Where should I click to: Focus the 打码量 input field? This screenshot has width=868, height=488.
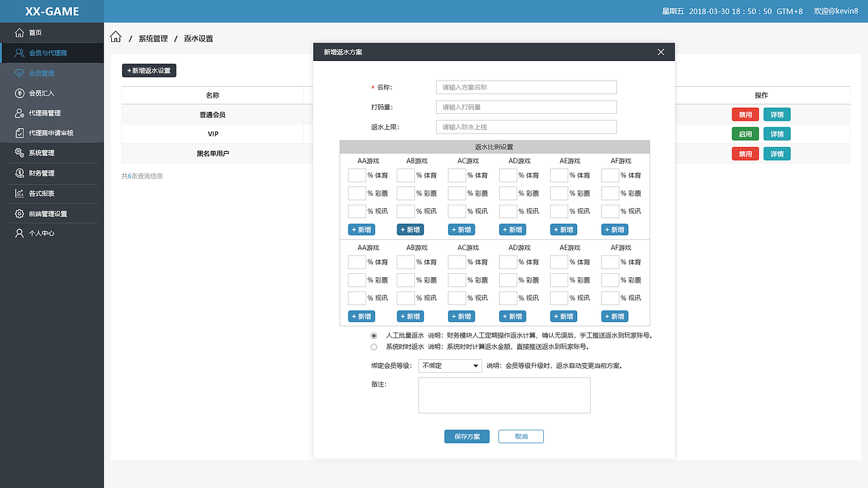pos(526,107)
